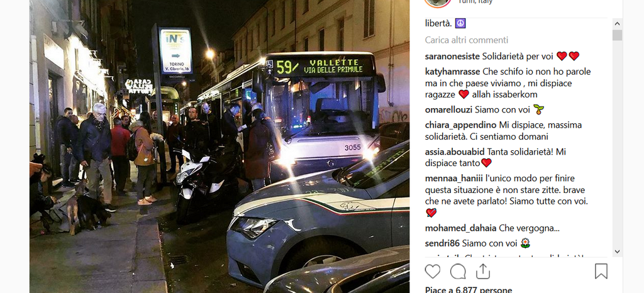Visit the assia.abouabid profile

[455, 152]
